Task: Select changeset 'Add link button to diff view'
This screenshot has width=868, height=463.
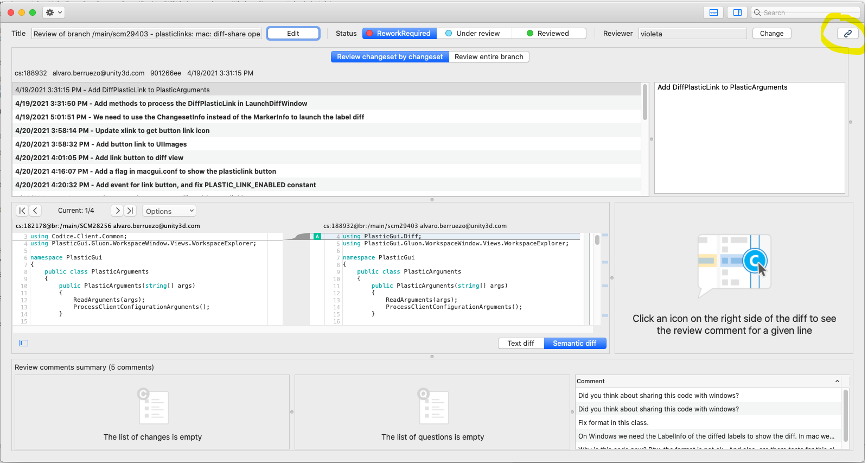Action: [x=326, y=157]
